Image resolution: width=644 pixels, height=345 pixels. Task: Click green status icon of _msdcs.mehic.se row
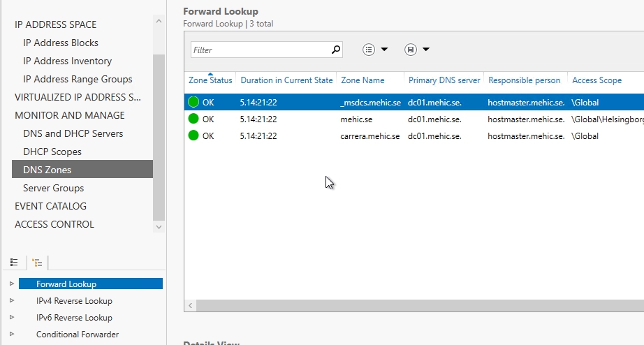(193, 103)
